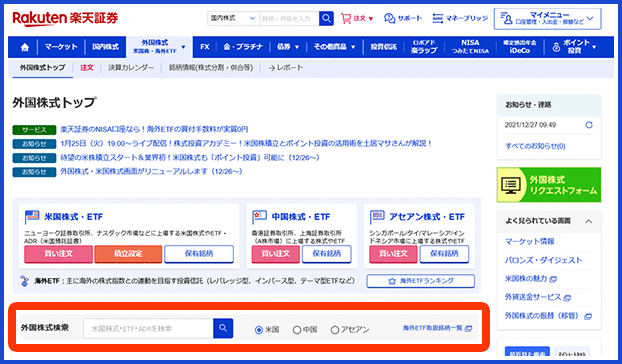Select the アセアン radio button
Image resolution: width=622 pixels, height=364 pixels.
click(x=335, y=330)
